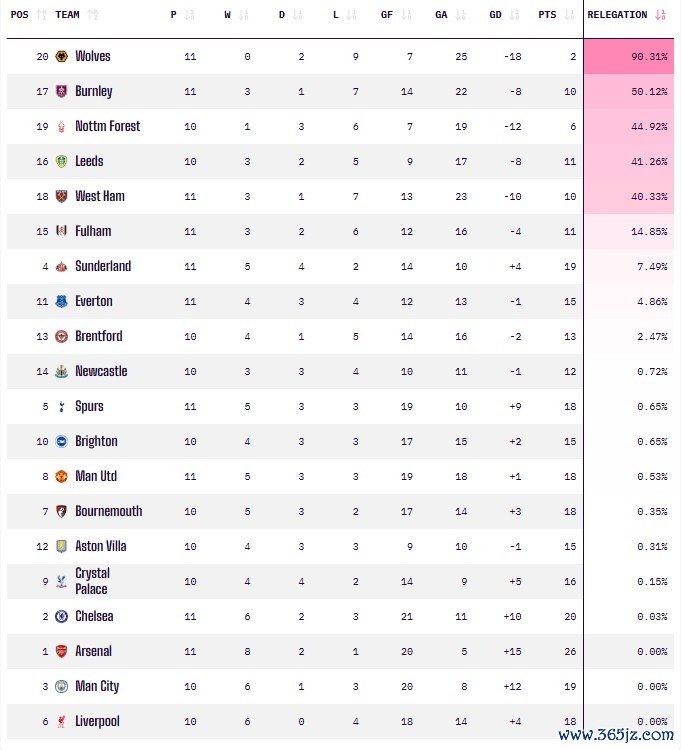
Task: Open the Bournemouth team link
Action: [x=109, y=512]
